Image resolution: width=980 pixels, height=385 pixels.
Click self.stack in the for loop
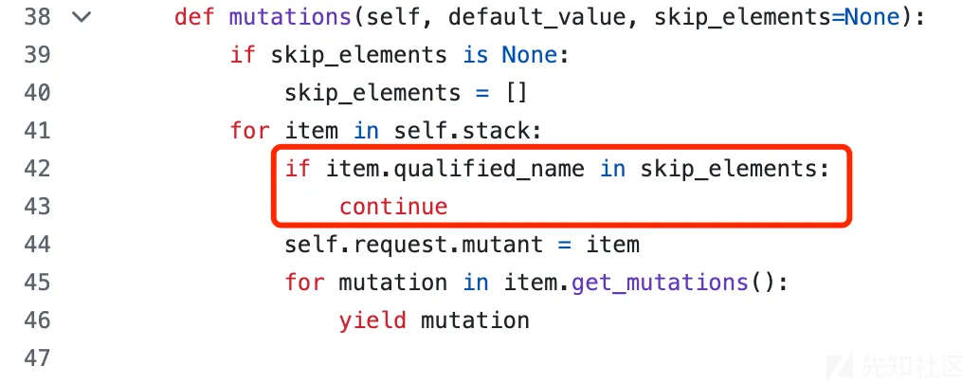460,131
